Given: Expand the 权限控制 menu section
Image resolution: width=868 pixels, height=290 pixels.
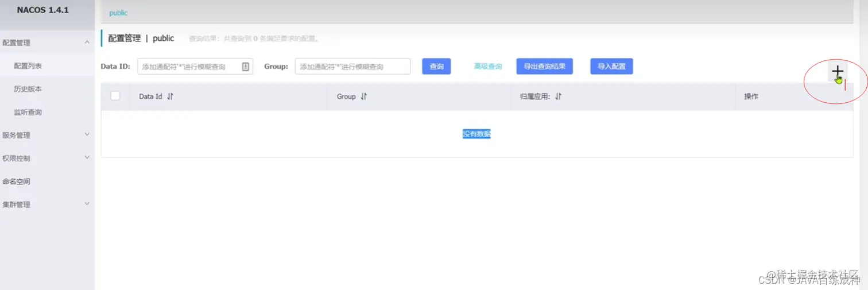Looking at the screenshot, I should (x=47, y=158).
